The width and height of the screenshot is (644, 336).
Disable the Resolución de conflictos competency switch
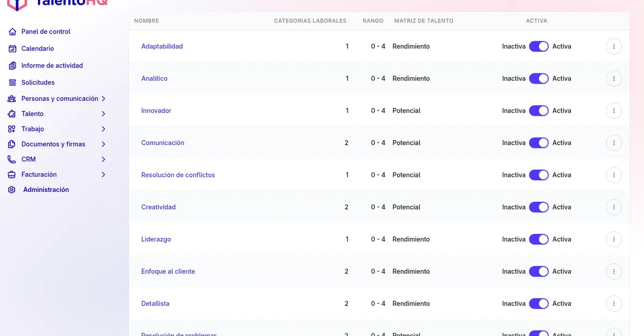tap(539, 175)
